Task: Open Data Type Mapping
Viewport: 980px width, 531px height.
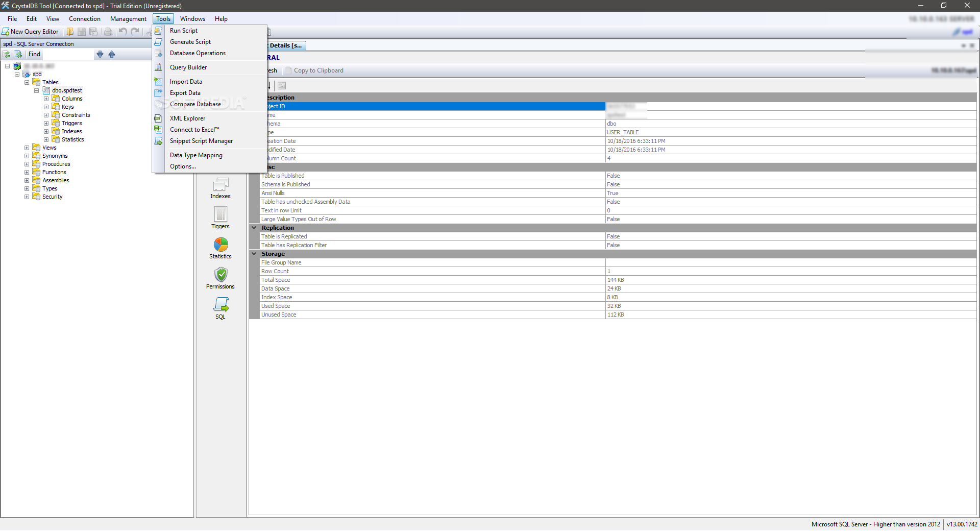Action: pos(210,155)
